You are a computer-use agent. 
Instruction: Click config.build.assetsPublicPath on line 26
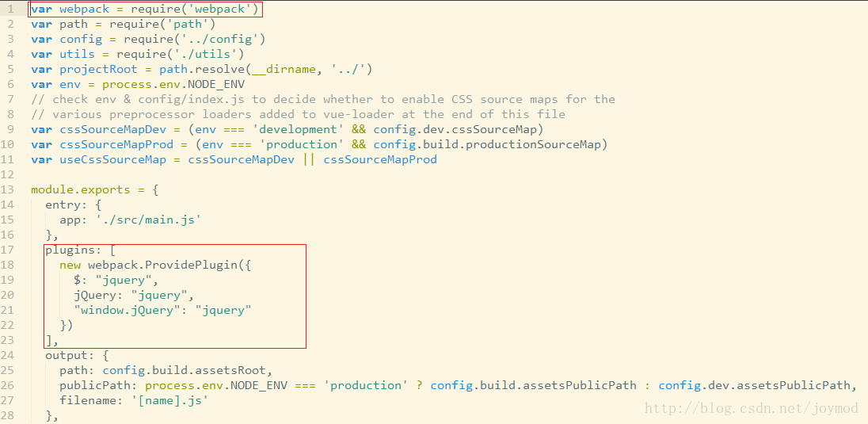click(x=533, y=385)
